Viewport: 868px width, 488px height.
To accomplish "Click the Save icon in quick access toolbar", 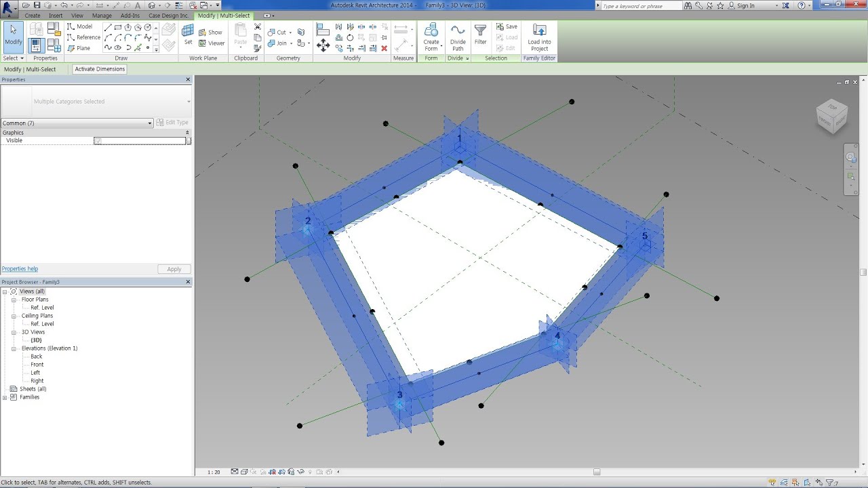I will (x=37, y=5).
